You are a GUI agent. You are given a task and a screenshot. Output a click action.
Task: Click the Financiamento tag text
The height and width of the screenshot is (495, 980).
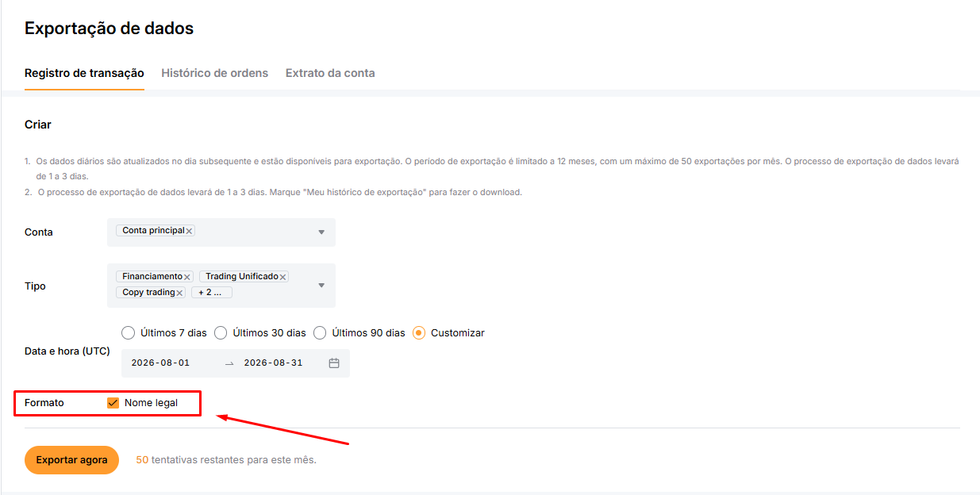coord(152,276)
